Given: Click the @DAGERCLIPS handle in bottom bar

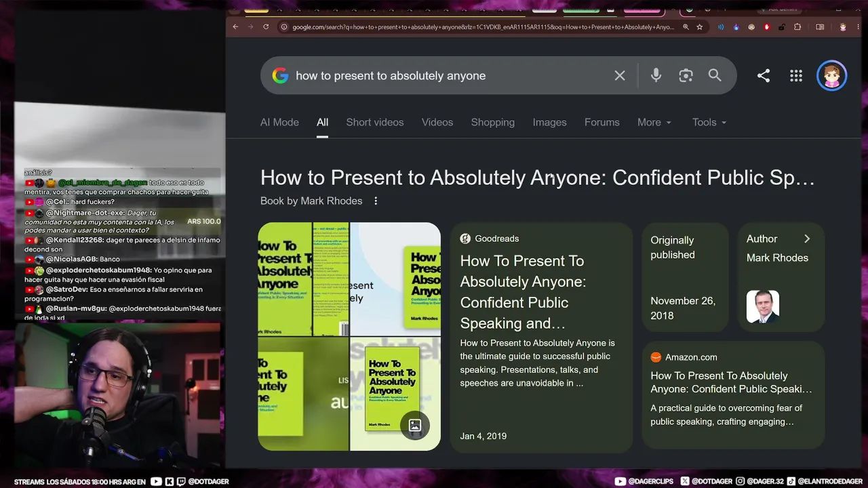Looking at the screenshot, I should click(650, 482).
